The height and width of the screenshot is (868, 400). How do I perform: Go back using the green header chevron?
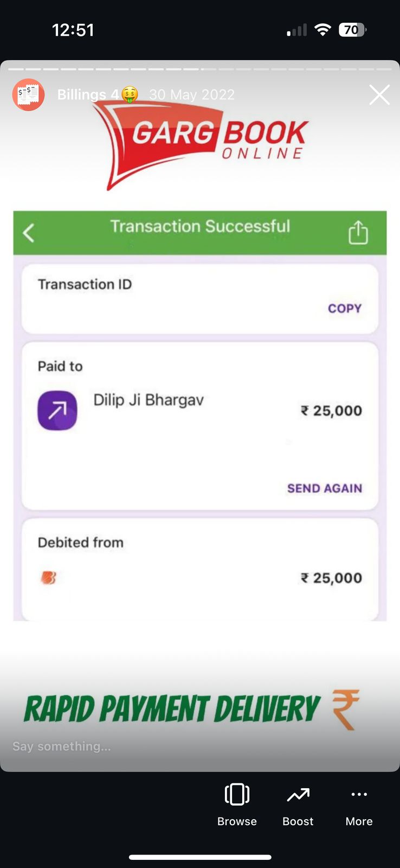pos(29,233)
